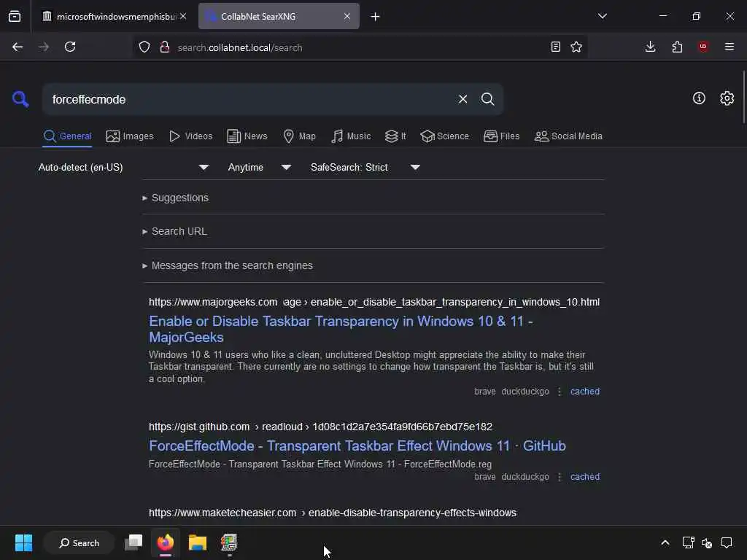Reload the current page

coord(70,47)
